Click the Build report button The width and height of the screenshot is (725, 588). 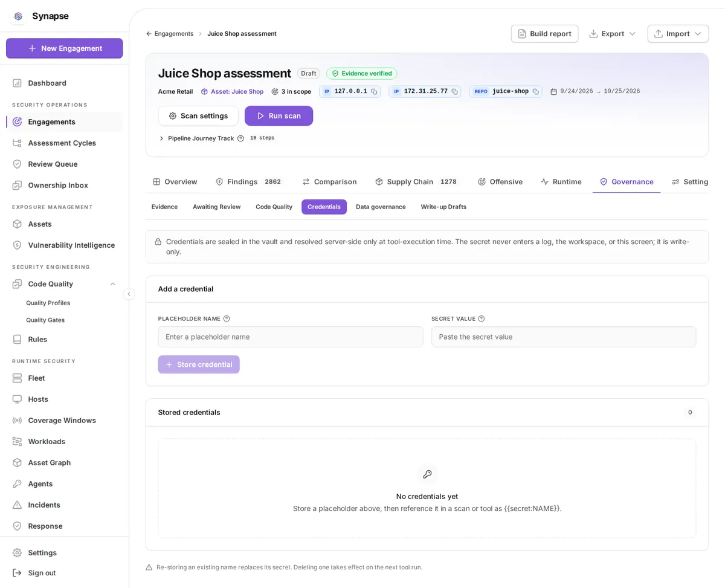point(544,34)
